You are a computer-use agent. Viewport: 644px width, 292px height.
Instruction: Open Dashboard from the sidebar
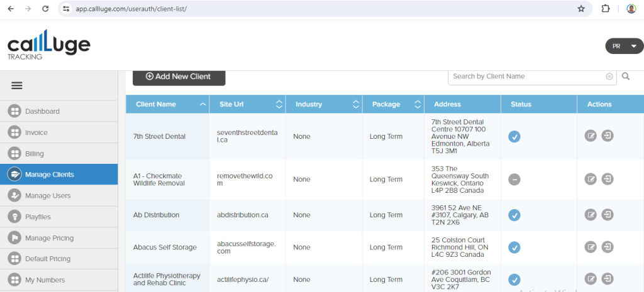coord(42,111)
